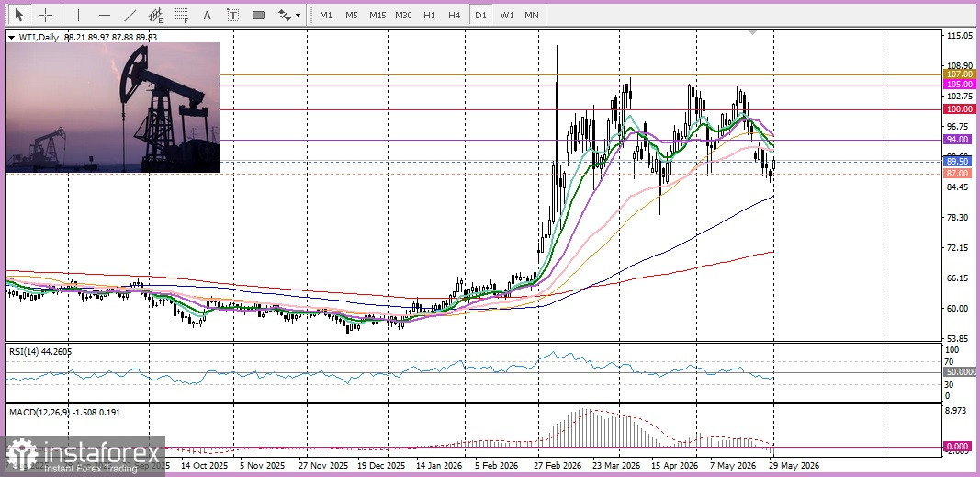Screen dimensions: 980x477
Task: Click the 14 Oct 2025 date label
Action: pyautogui.click(x=205, y=466)
